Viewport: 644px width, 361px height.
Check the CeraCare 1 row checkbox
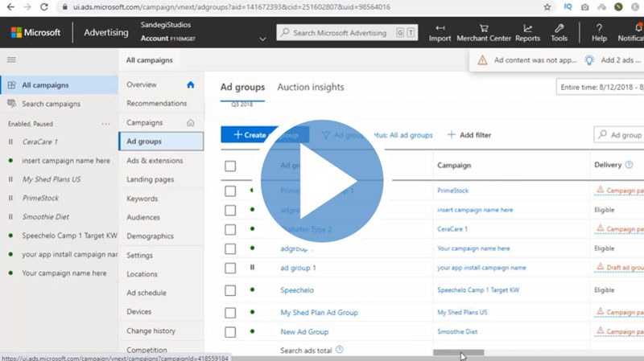(230, 229)
